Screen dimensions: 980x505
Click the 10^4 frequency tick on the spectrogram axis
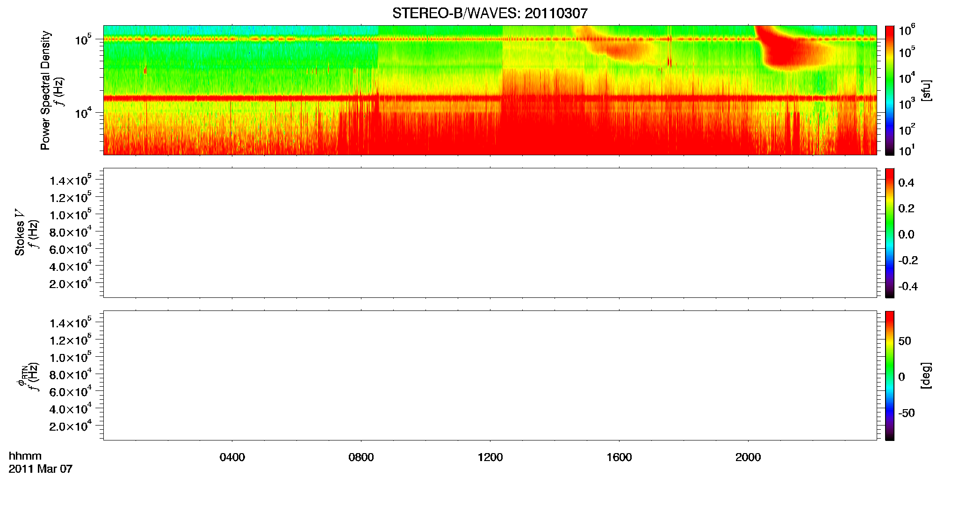[83, 112]
